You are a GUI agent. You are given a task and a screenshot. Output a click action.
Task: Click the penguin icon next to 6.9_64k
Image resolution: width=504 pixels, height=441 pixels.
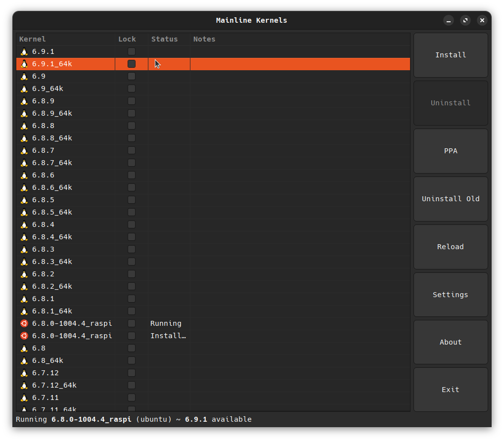(x=24, y=88)
